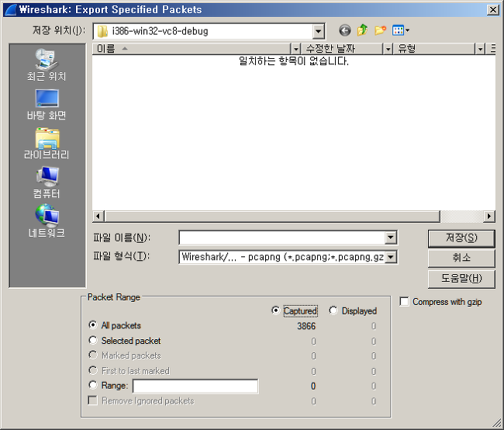Focus the 파일 이름 text field

click(282, 238)
